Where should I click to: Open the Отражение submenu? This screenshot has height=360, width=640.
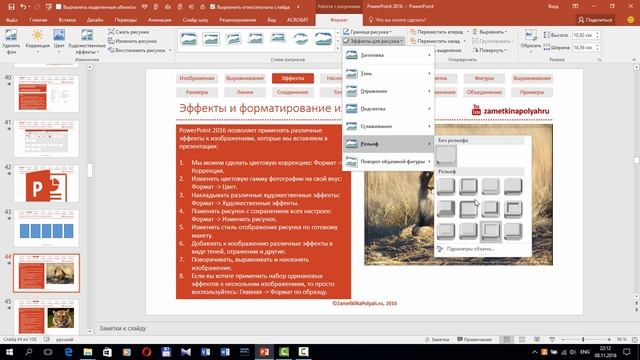388,91
